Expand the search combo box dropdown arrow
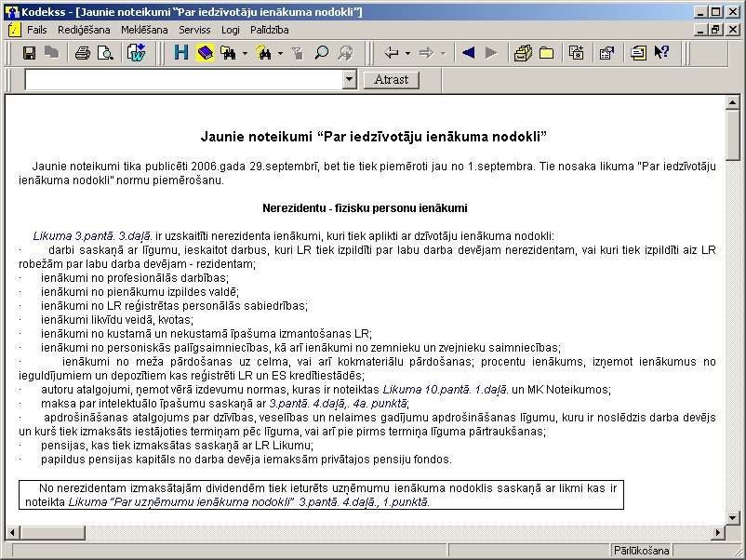 [x=349, y=79]
